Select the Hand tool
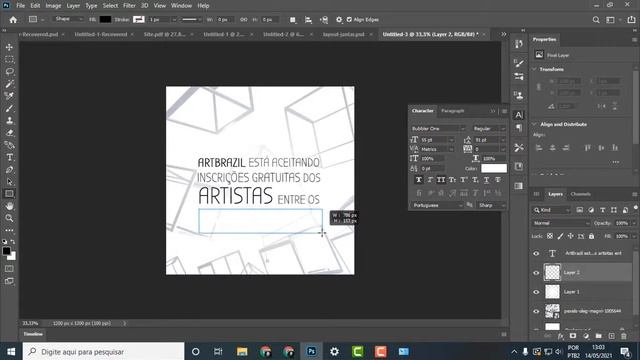The height and width of the screenshot is (360, 640). click(9, 206)
